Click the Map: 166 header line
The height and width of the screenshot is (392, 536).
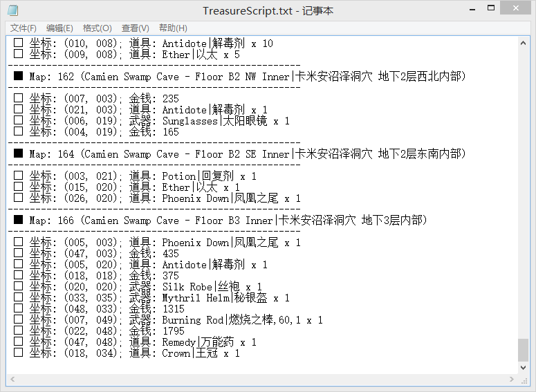220,220
